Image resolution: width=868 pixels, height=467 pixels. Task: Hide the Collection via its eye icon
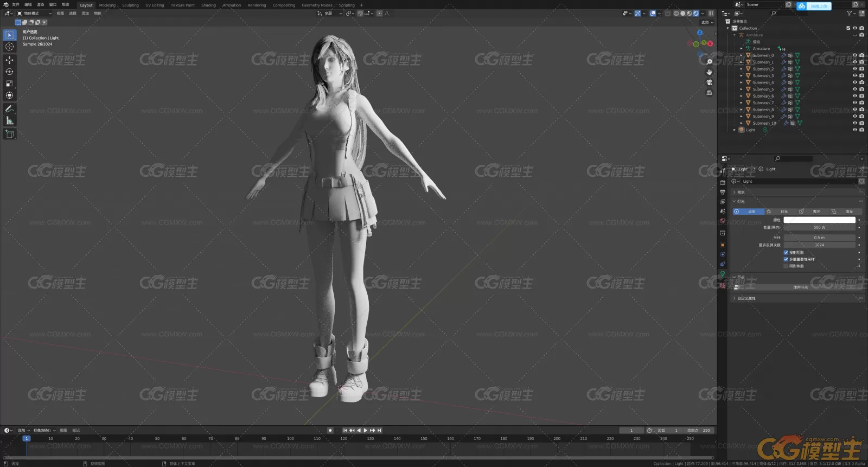point(855,28)
